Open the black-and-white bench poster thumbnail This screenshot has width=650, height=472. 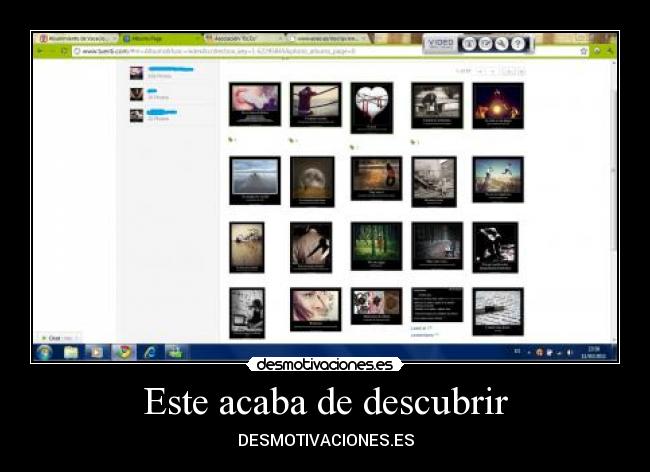pos(437,105)
